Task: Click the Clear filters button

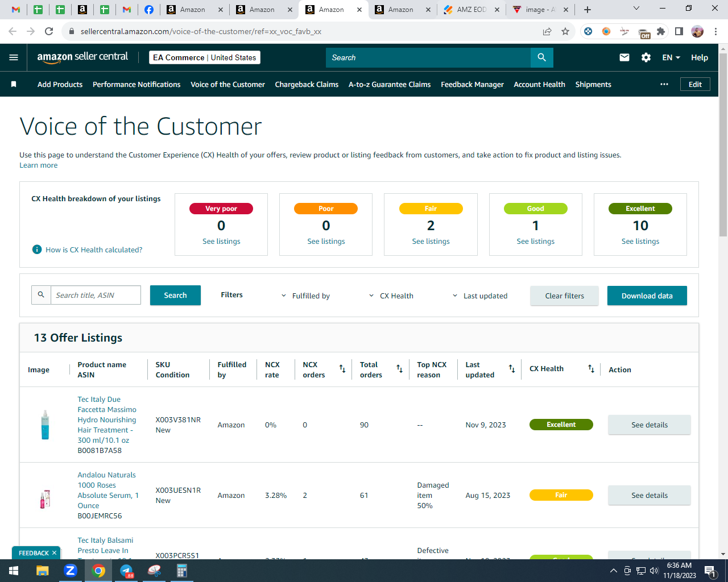Action: point(564,296)
